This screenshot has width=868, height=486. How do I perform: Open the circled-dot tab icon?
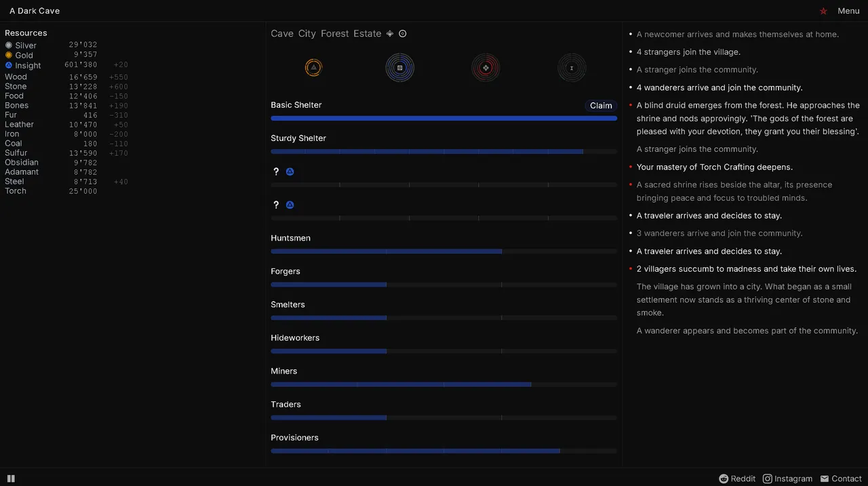pyautogui.click(x=403, y=33)
